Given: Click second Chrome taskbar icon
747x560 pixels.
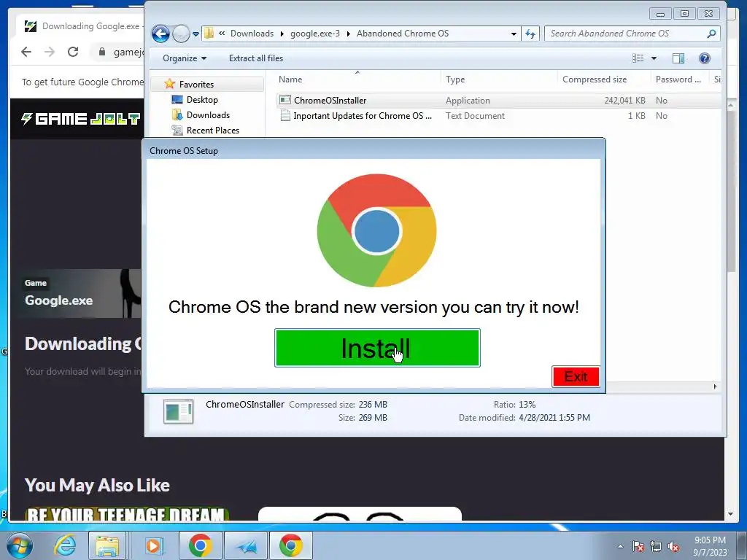Looking at the screenshot, I should tap(290, 545).
